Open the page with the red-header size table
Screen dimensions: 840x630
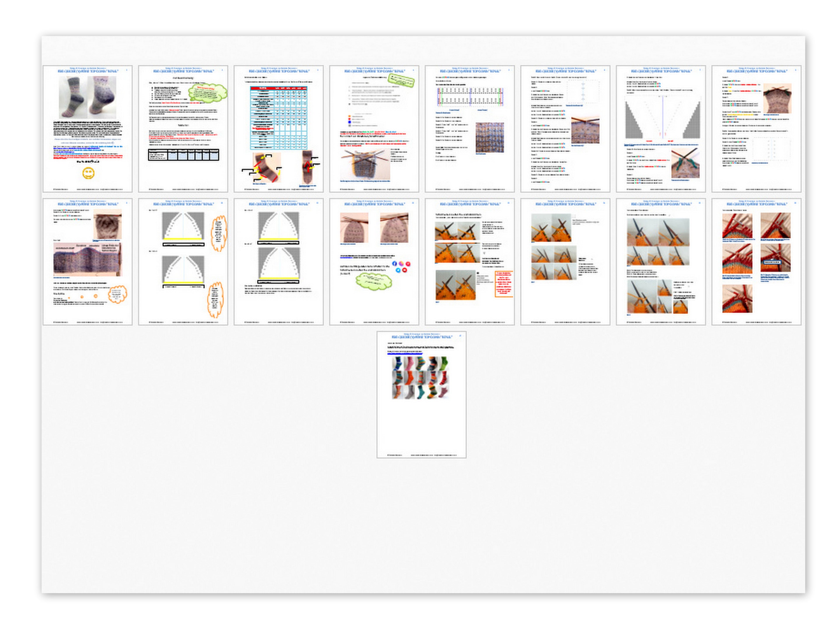click(278, 128)
